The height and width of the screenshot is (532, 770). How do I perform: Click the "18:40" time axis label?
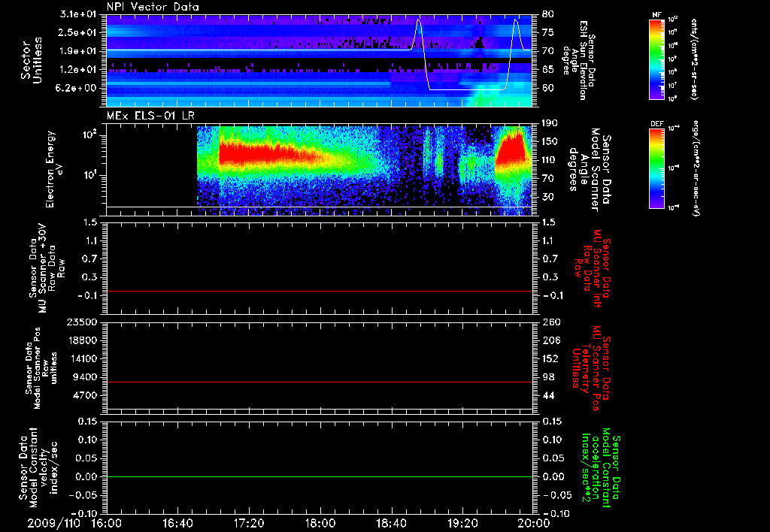coord(391,523)
